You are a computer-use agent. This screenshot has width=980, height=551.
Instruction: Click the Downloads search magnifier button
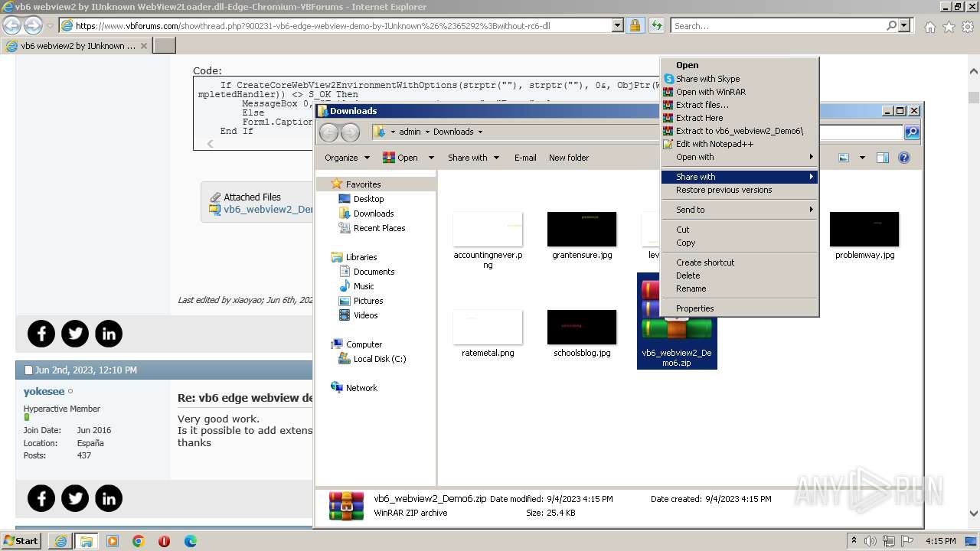pyautogui.click(x=912, y=132)
